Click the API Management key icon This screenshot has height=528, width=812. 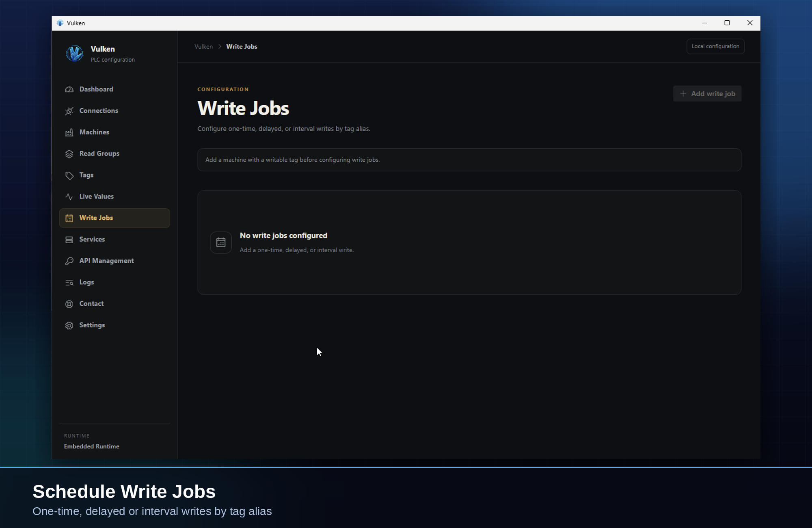[69, 261]
